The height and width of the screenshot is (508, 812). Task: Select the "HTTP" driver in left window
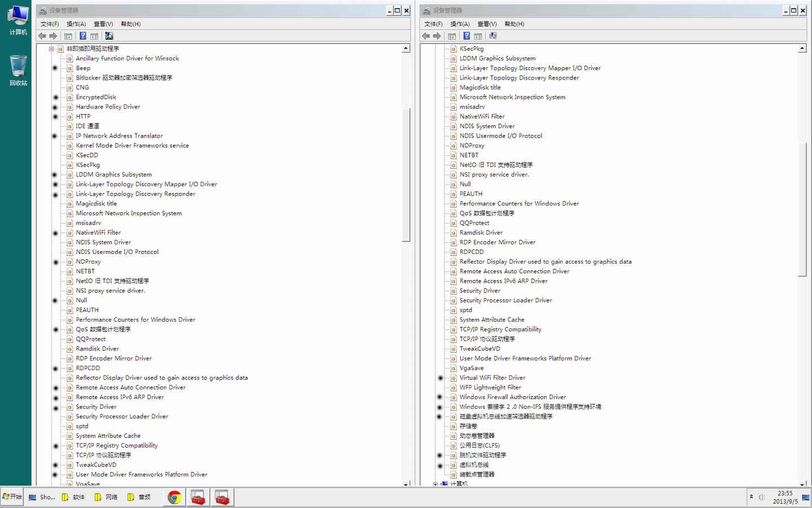click(x=83, y=116)
